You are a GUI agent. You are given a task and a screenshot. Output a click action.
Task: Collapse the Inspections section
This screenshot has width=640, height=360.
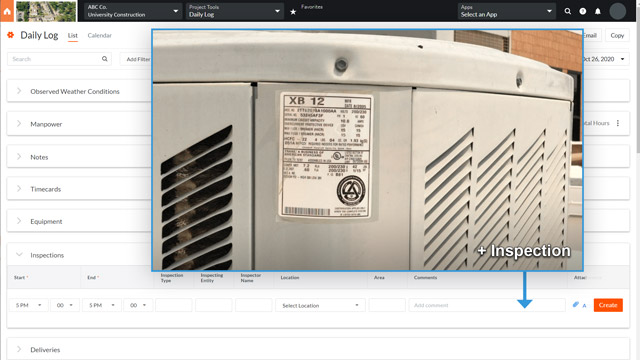(x=19, y=255)
